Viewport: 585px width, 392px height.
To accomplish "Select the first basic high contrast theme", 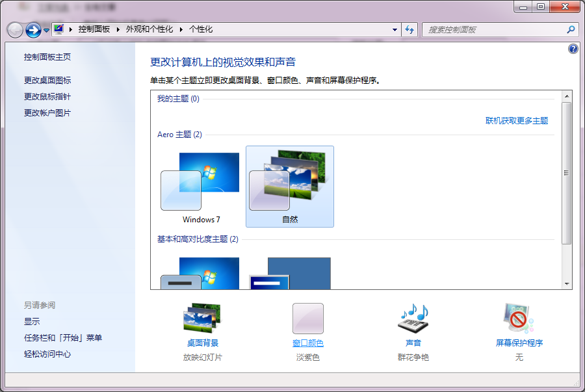I will coord(200,273).
